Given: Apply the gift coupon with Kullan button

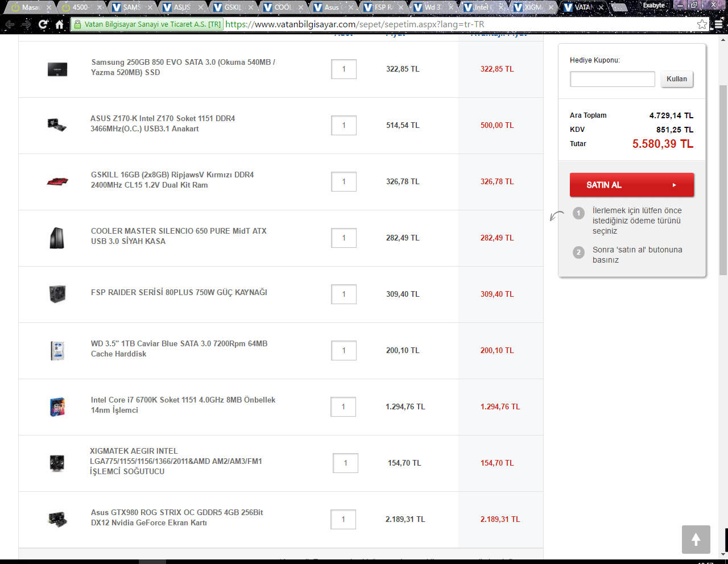Looking at the screenshot, I should [x=677, y=79].
